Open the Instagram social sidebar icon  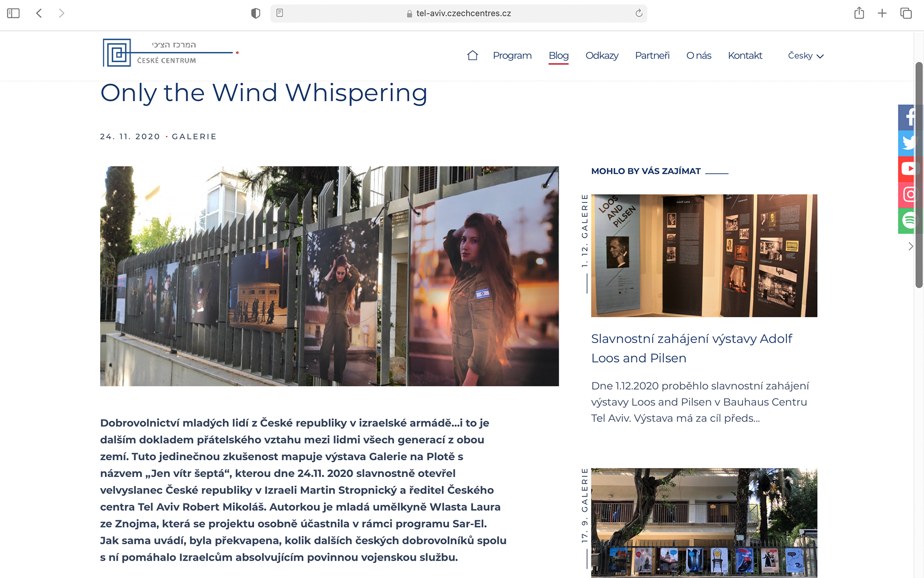[908, 195]
